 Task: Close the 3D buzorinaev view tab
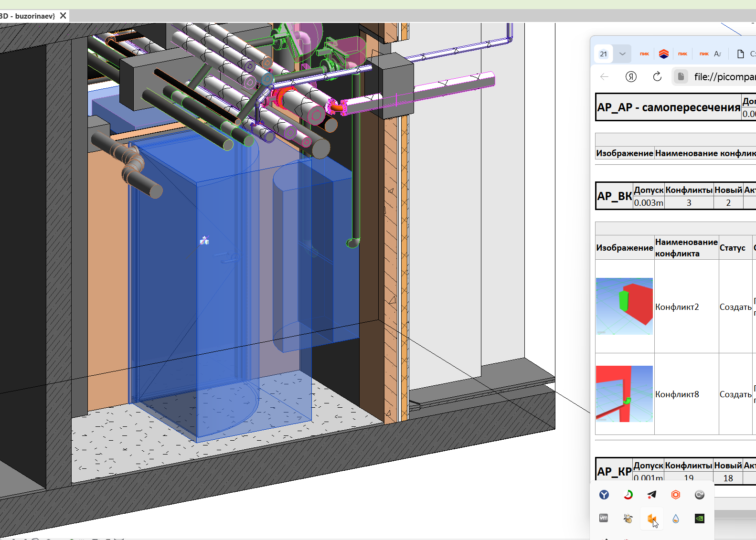coord(63,16)
